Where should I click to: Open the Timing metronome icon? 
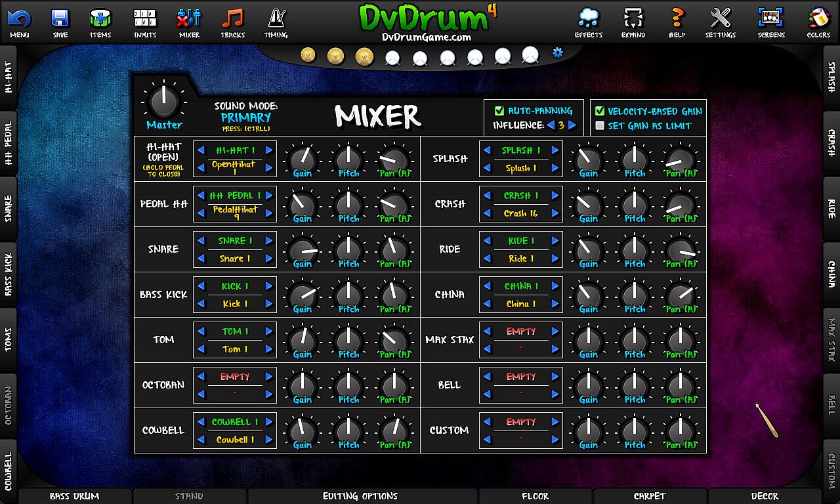click(276, 18)
